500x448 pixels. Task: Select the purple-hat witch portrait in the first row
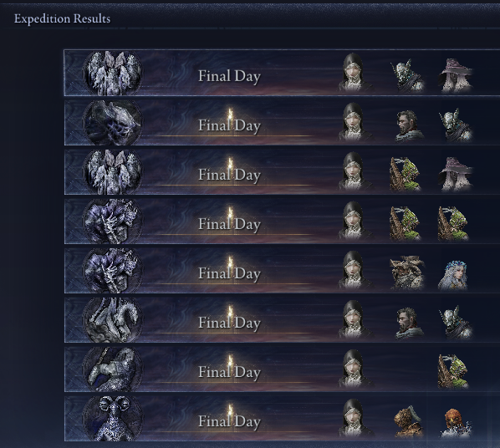click(x=455, y=75)
